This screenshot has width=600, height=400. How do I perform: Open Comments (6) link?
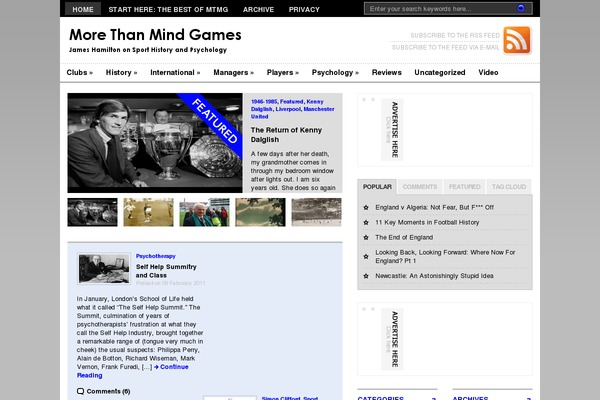point(108,391)
